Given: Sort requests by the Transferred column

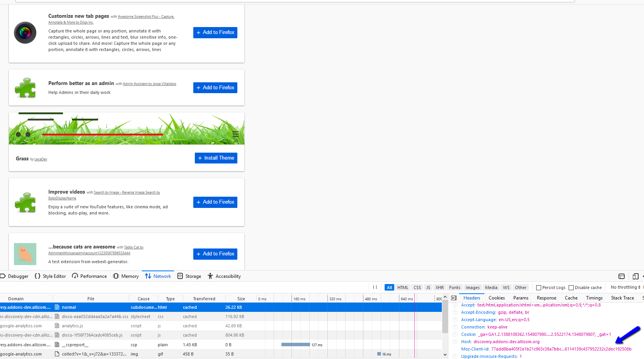Looking at the screenshot, I should point(204,299).
